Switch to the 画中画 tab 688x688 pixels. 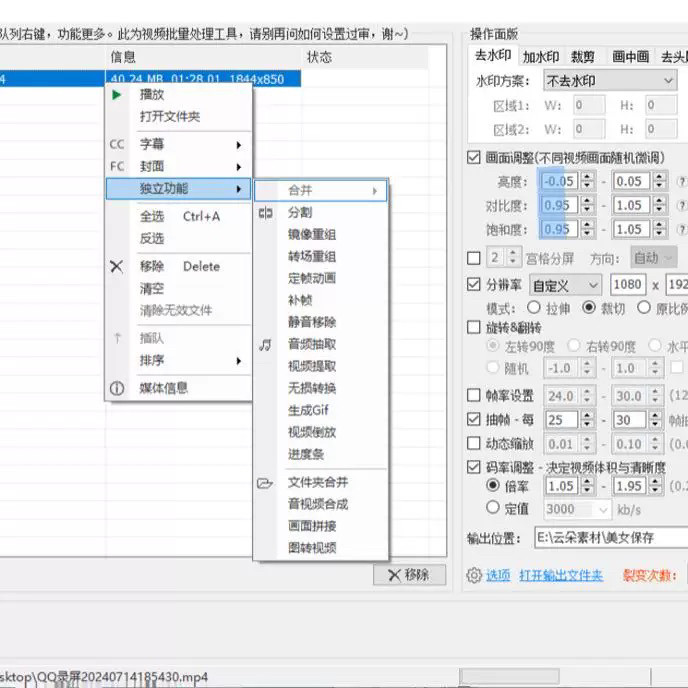click(631, 57)
